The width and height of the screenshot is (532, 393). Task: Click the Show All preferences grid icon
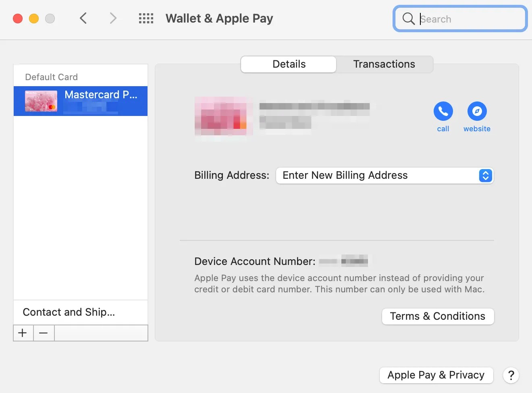[x=146, y=18]
